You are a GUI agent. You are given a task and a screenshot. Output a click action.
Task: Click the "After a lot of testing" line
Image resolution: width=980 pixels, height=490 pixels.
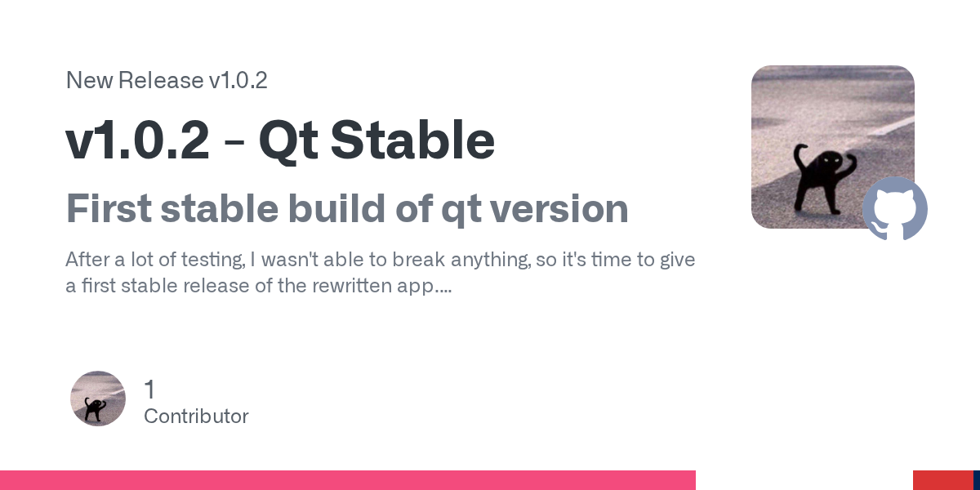(x=380, y=260)
